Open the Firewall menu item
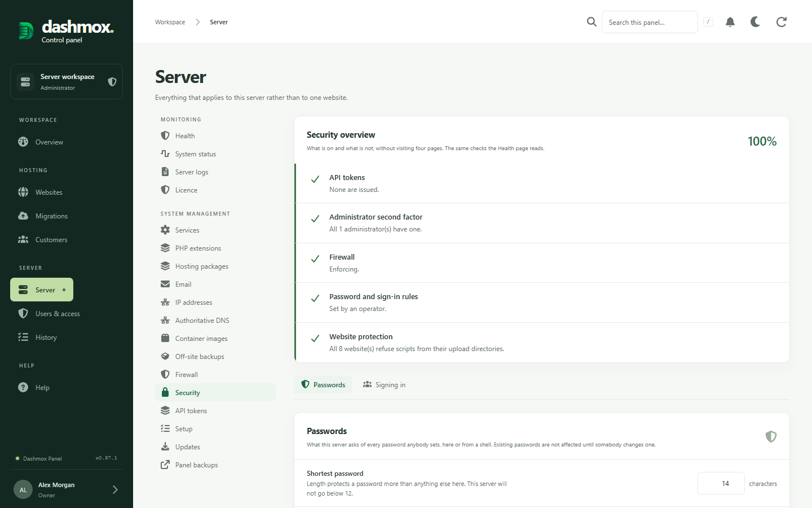The width and height of the screenshot is (812, 508). point(215,374)
